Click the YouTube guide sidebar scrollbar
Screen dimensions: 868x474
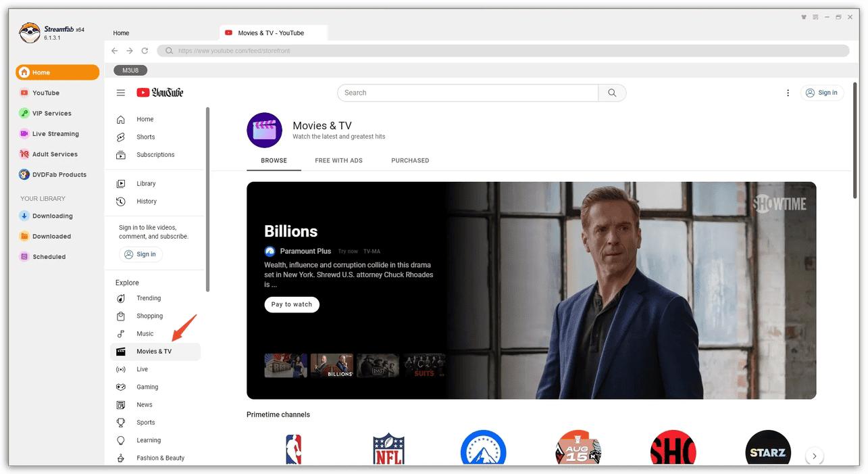point(207,199)
